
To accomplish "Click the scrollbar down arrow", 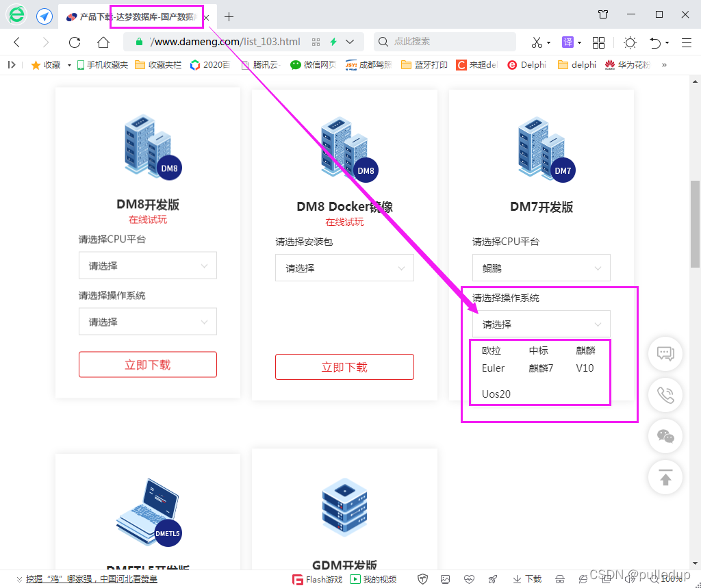I will tap(695, 563).
